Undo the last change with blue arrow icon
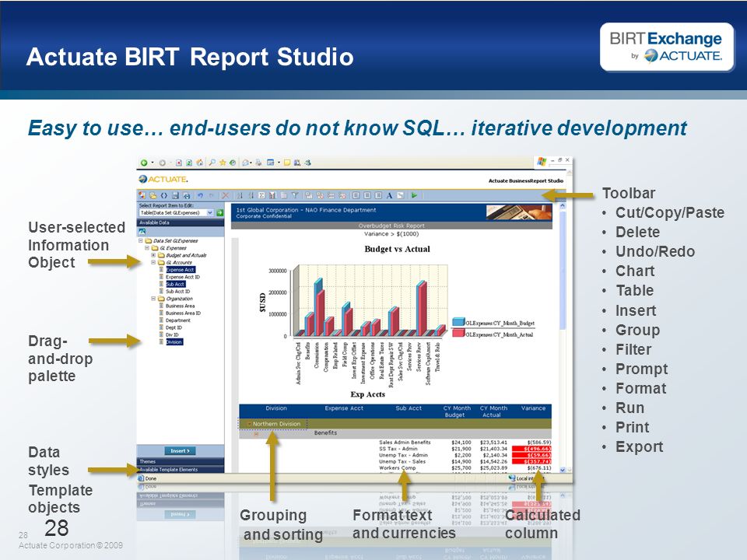This screenshot has width=747, height=560. pos(200,195)
